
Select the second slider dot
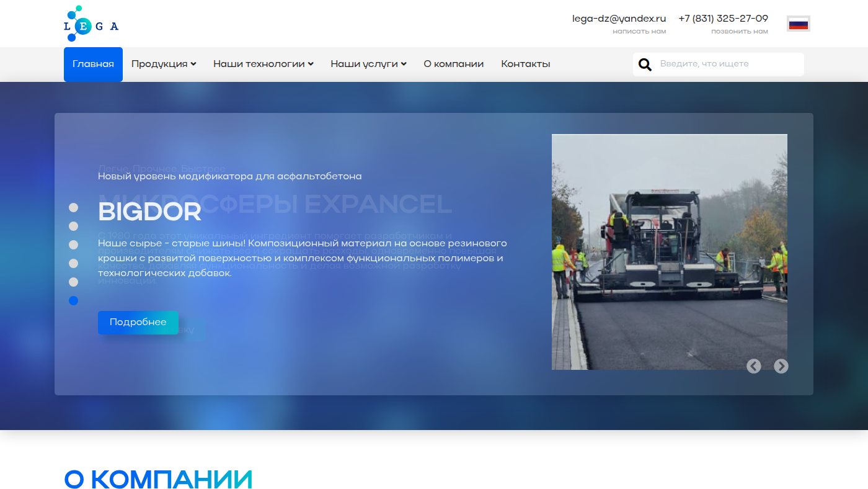pos(73,226)
